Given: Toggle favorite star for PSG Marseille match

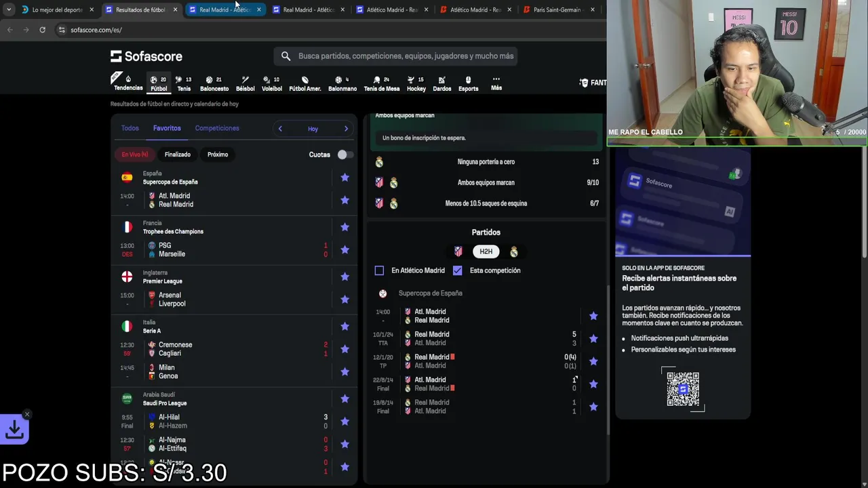Looking at the screenshot, I should coord(344,250).
